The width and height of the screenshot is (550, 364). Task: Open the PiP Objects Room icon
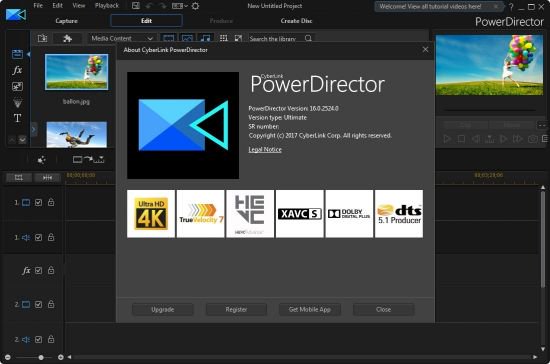[x=17, y=86]
